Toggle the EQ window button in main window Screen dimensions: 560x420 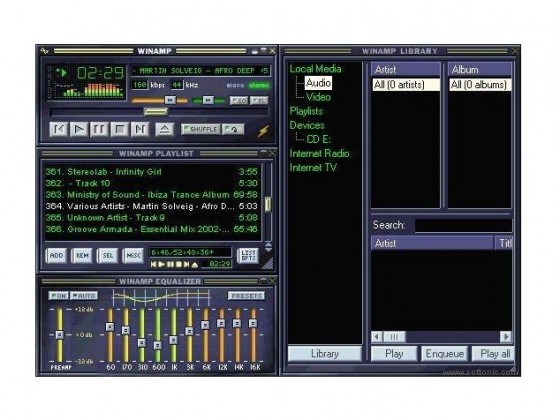coord(239,100)
